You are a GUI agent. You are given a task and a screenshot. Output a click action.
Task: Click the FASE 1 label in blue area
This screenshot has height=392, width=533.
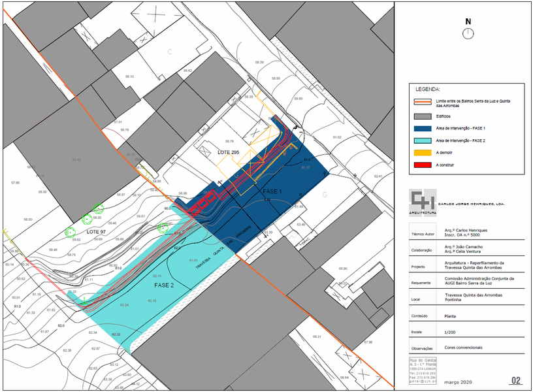(272, 192)
